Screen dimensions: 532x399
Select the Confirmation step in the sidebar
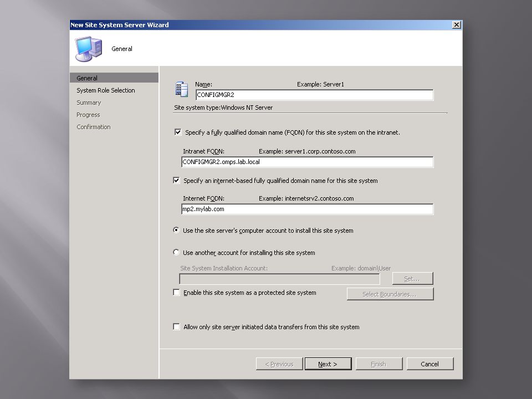(93, 127)
